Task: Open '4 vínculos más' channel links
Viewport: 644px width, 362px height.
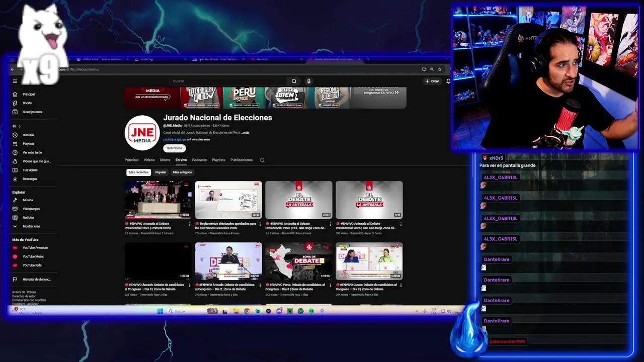Action: (200, 139)
